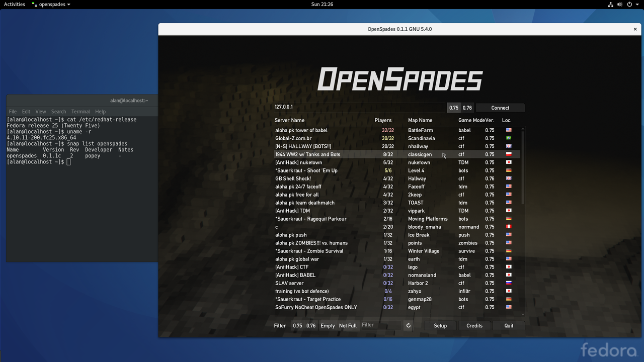Toggle the 0.76 protocol next to Connect
Image resolution: width=644 pixels, height=362 pixels.
click(x=467, y=108)
